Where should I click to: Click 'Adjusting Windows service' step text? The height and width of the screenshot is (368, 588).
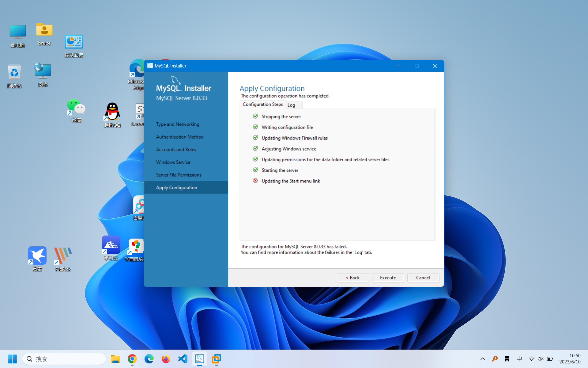(289, 149)
